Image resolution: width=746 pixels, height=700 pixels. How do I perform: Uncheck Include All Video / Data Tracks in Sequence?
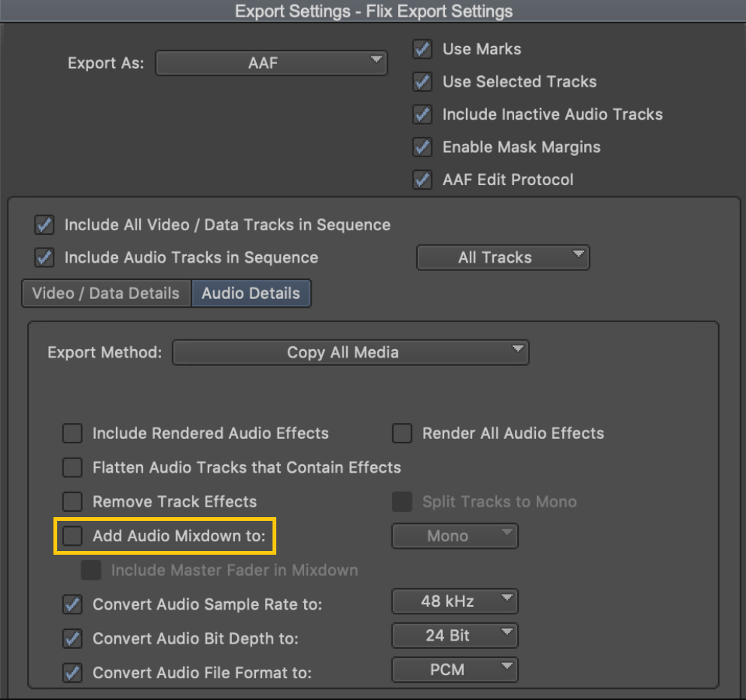pos(44,225)
